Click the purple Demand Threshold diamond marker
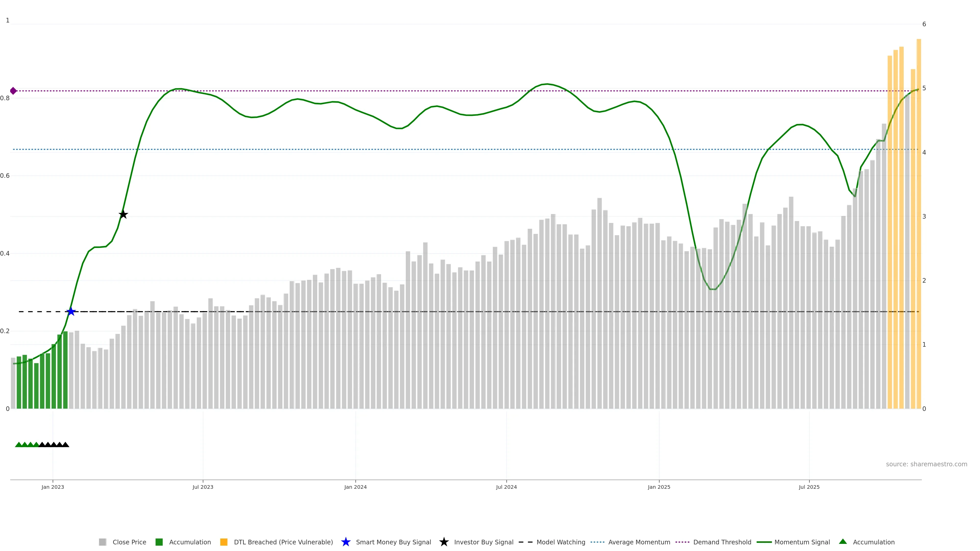980x551 pixels. click(13, 91)
